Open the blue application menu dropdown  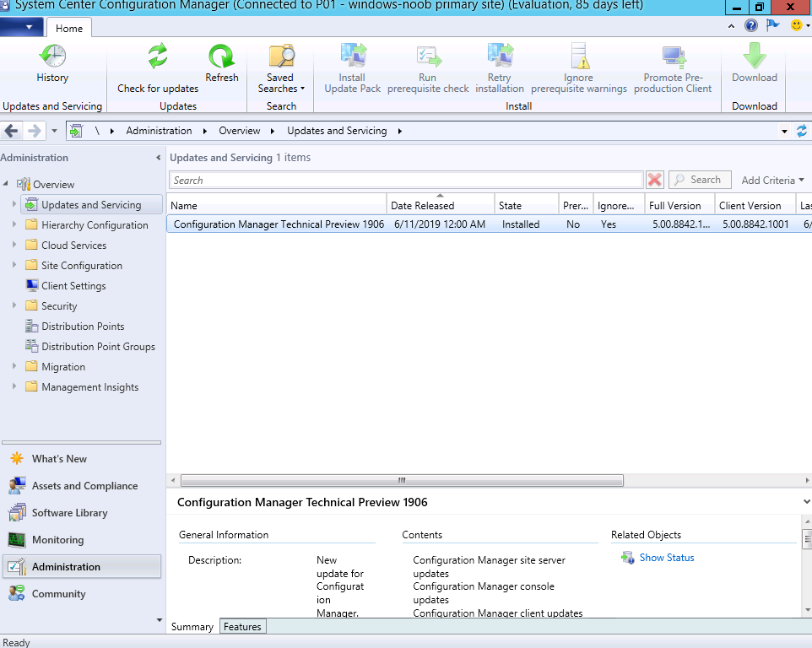click(22, 27)
